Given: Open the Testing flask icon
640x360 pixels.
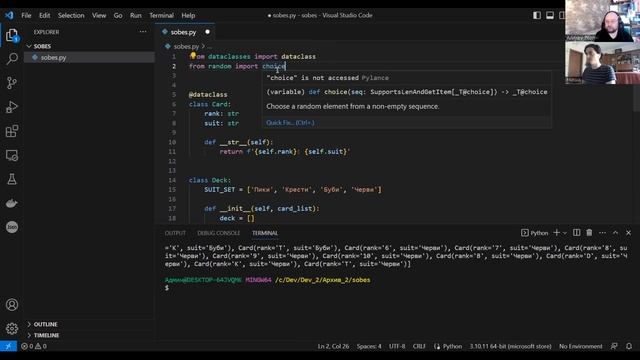Looking at the screenshot, I should coord(12,179).
